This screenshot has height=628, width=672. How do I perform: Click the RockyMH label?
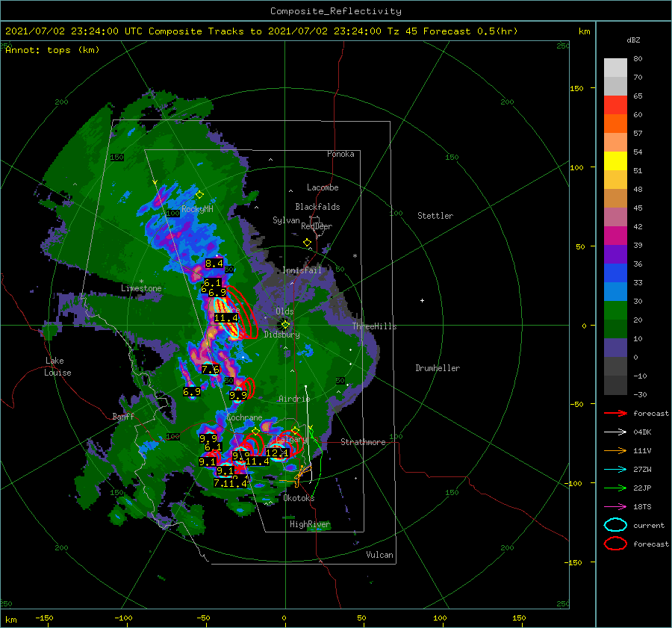[198, 209]
